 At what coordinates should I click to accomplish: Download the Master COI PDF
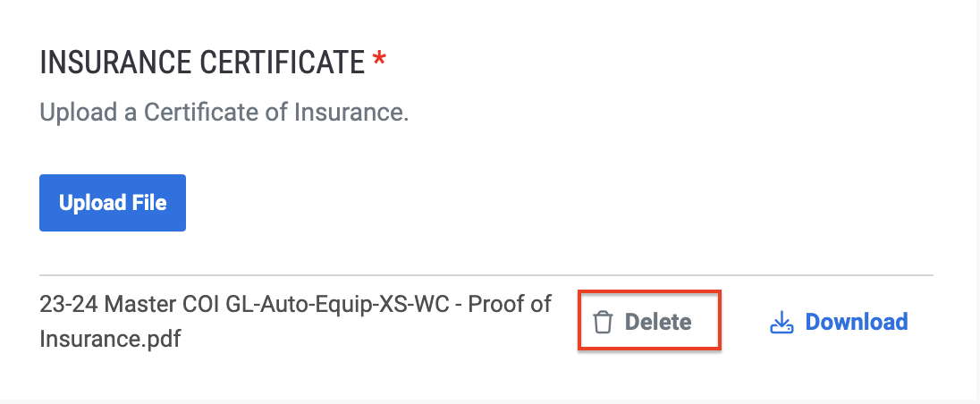click(839, 322)
